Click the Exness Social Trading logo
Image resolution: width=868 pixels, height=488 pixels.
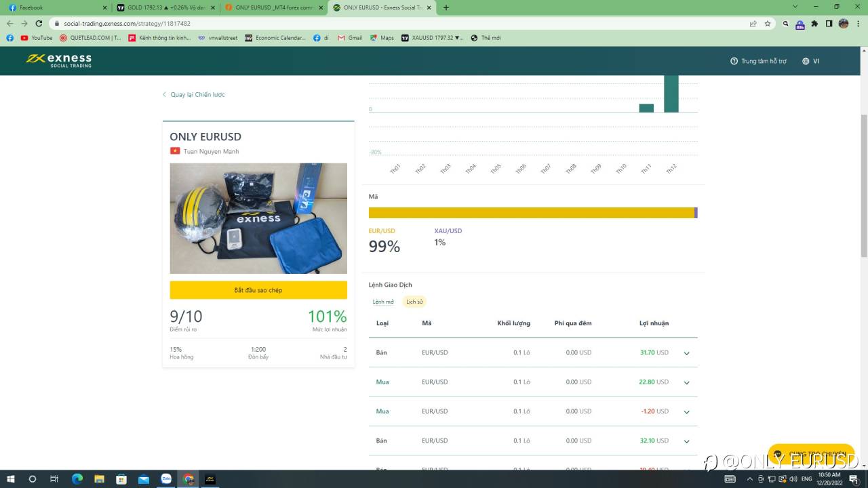click(58, 61)
